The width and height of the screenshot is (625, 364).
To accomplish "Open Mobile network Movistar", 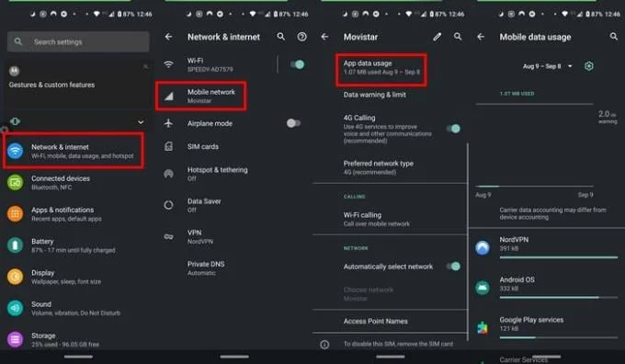I will pyautogui.click(x=201, y=97).
